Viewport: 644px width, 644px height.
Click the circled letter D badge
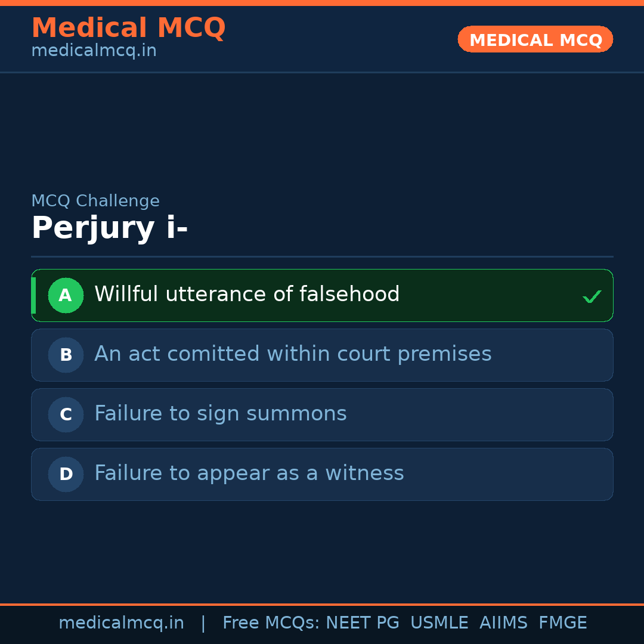[x=66, y=474]
